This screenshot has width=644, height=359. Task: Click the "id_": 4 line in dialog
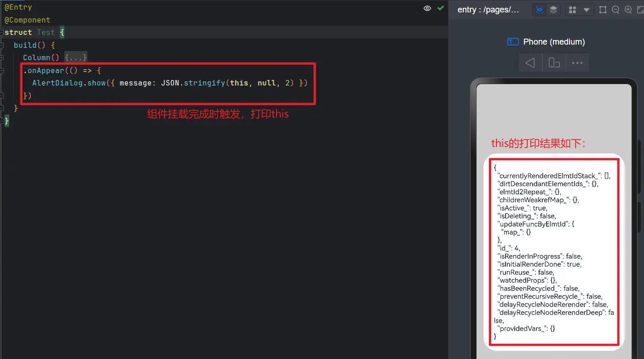tap(509, 248)
